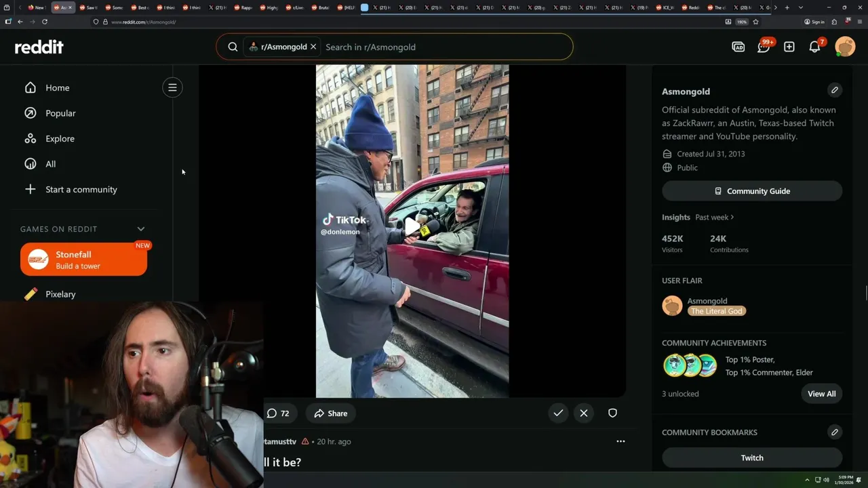Click the create post plus icon

(x=789, y=47)
